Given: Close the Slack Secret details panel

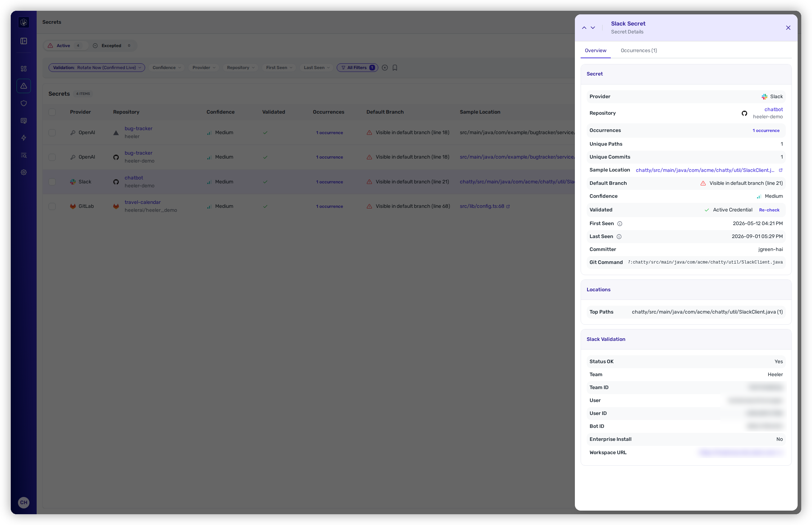Looking at the screenshot, I should (788, 28).
